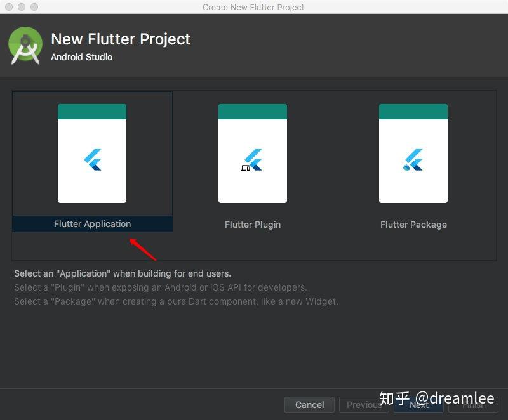This screenshot has height=420, width=508.
Task: Go back with the Previous button
Action: tap(364, 405)
